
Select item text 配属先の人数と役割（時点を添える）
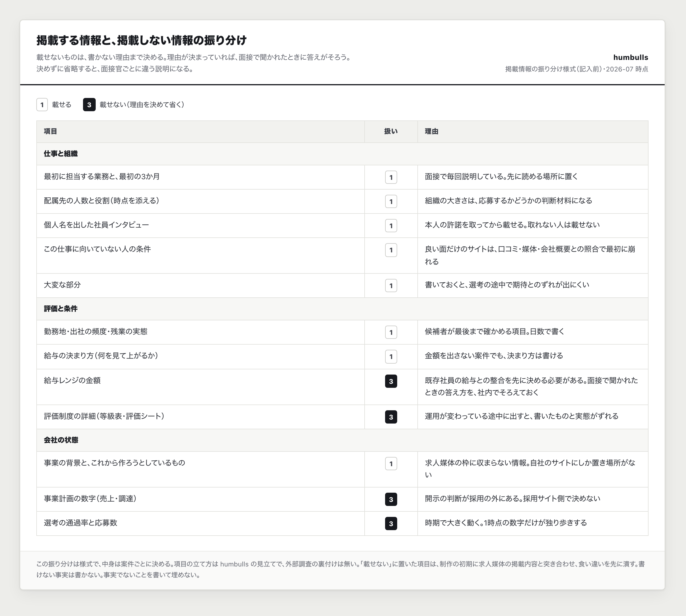[101, 201]
